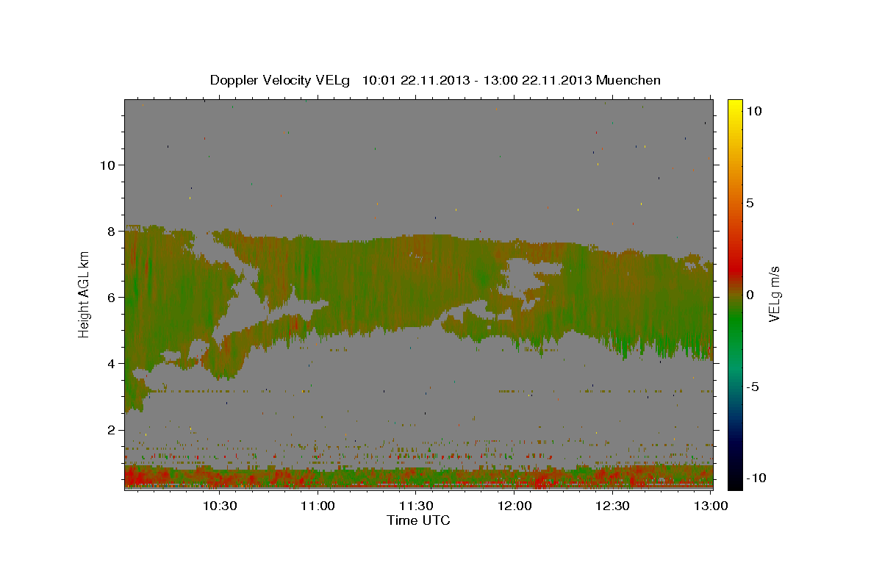The width and height of the screenshot is (882, 588).
Task: Click the 'VELg m/s' colorbar label
Action: click(774, 295)
